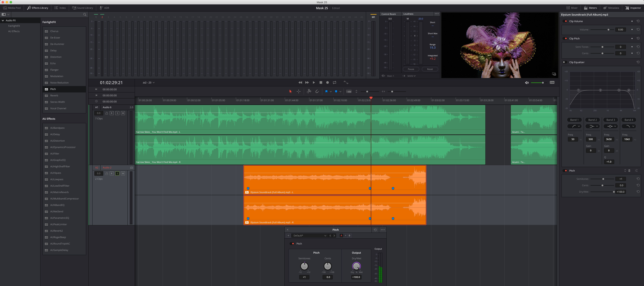Select the Band 2 button
The image size is (644, 286).
coord(592,120)
